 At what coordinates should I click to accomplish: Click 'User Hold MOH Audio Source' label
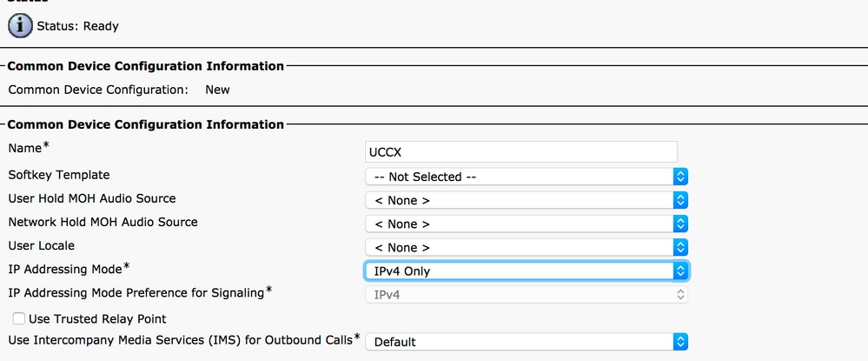coord(92,198)
